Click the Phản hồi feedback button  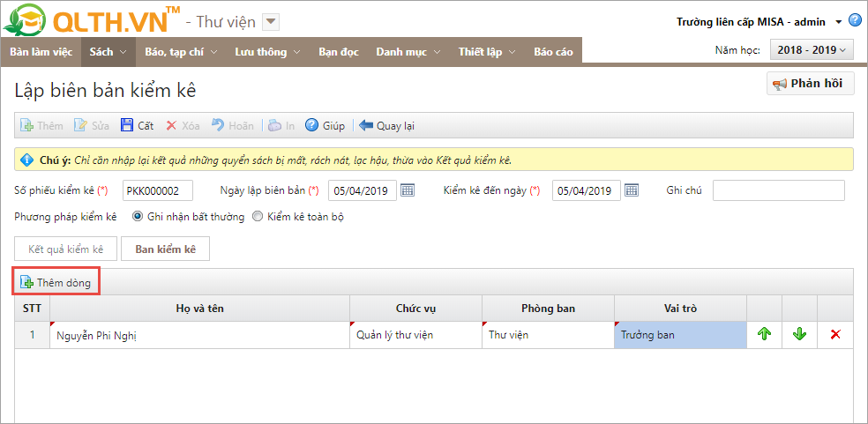pos(811,84)
